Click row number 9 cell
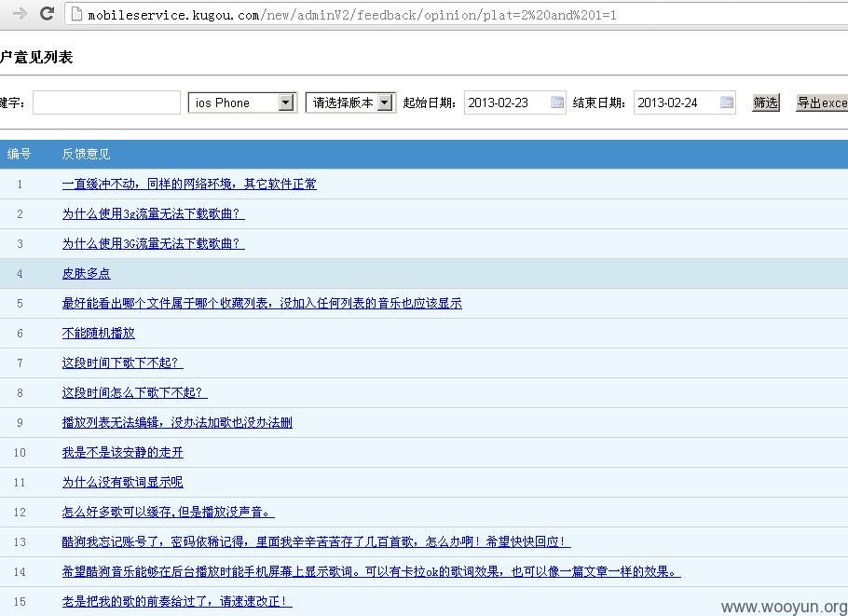The width and height of the screenshot is (848, 616). [x=20, y=422]
